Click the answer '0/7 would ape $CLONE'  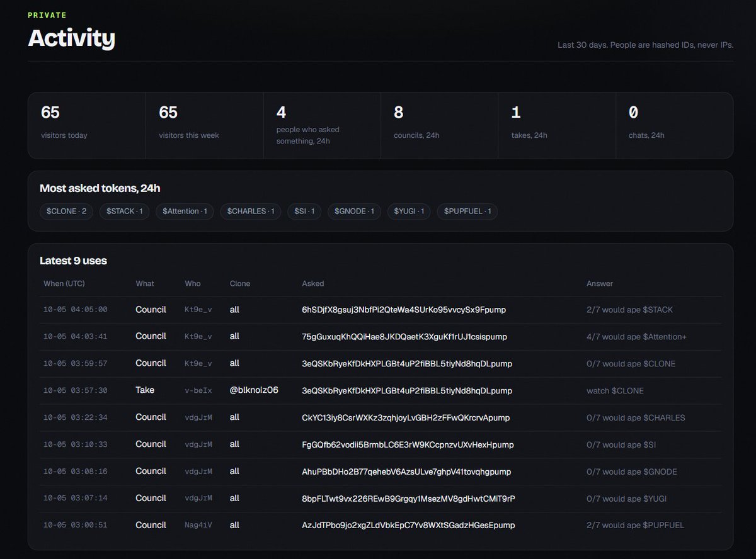pyautogui.click(x=631, y=364)
